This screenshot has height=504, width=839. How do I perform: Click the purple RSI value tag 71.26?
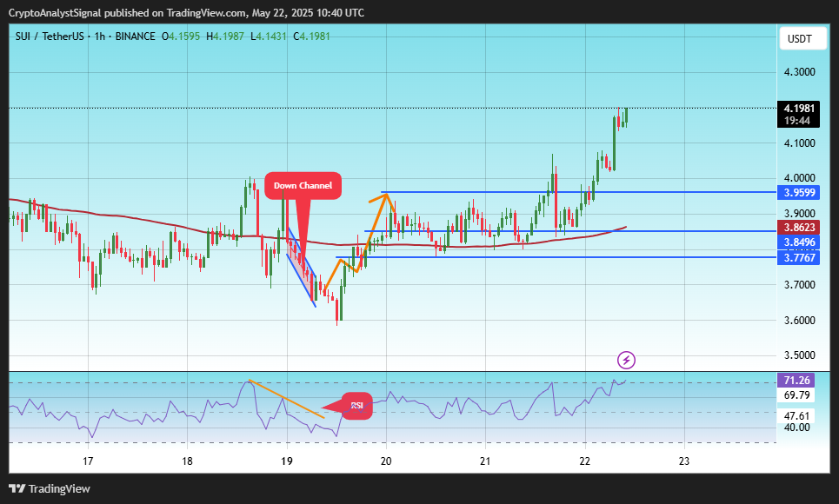(x=796, y=381)
